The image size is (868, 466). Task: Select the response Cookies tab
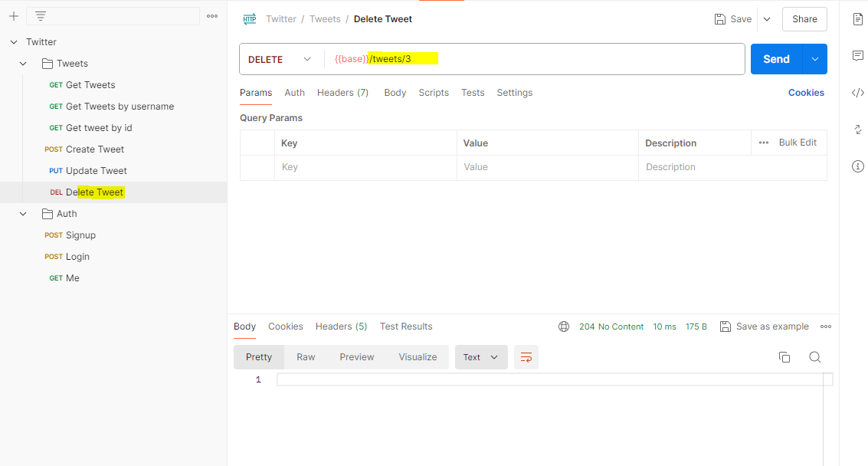point(286,327)
